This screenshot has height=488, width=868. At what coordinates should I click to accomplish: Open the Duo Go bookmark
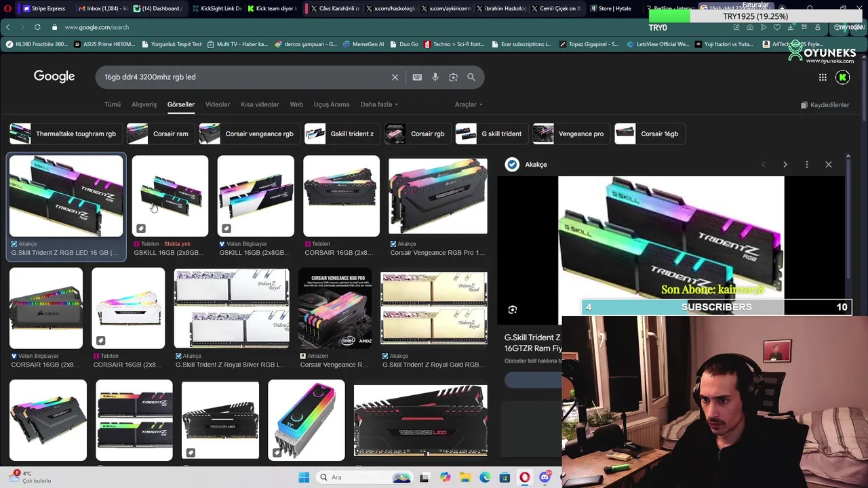403,44
